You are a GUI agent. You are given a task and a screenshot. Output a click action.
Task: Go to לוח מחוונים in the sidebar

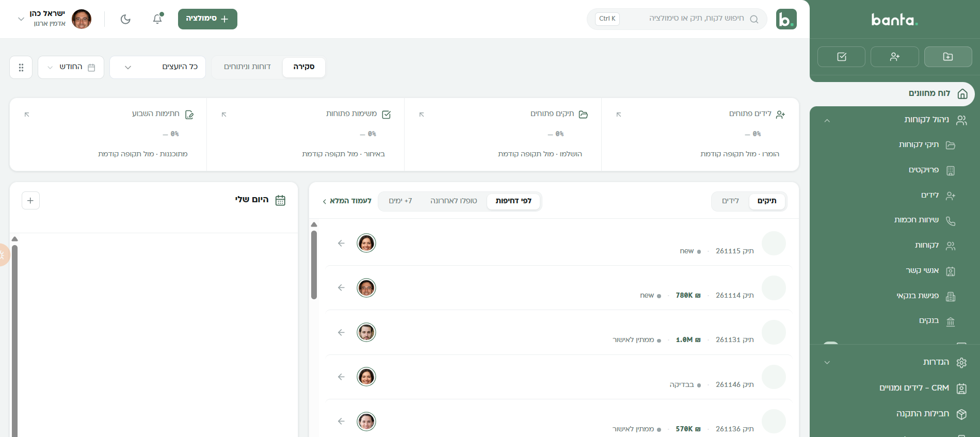point(892,93)
